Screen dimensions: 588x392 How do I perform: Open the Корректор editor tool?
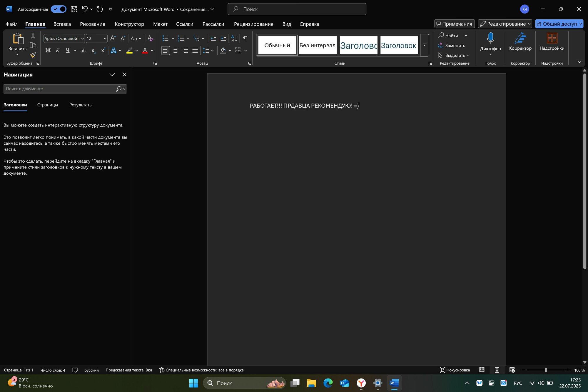point(520,42)
